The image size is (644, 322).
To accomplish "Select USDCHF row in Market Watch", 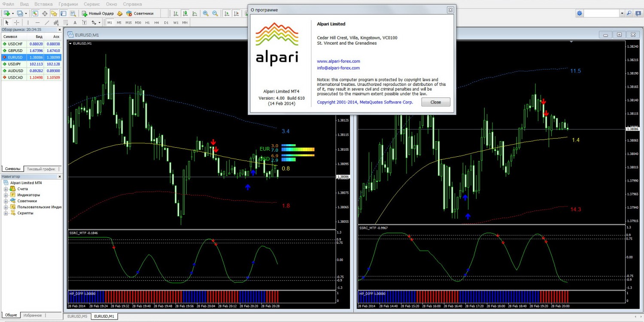I will pos(31,44).
